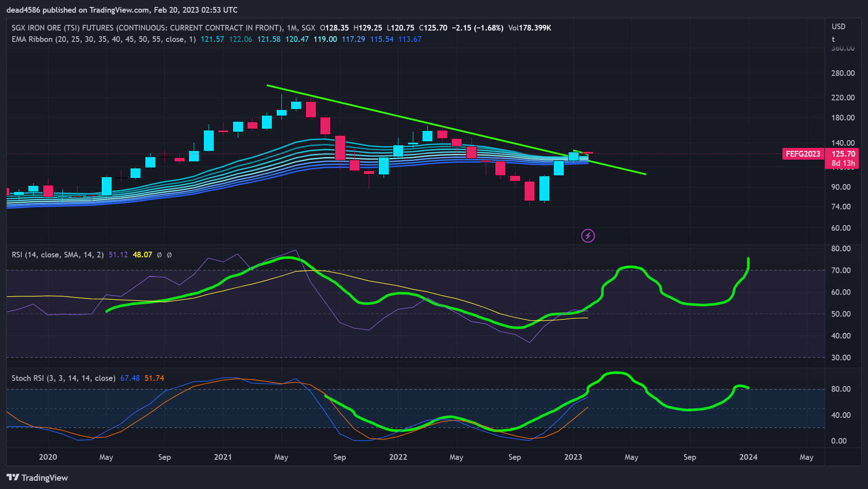Click the 2024 label on time axis
The height and width of the screenshot is (489, 868).
tap(748, 457)
